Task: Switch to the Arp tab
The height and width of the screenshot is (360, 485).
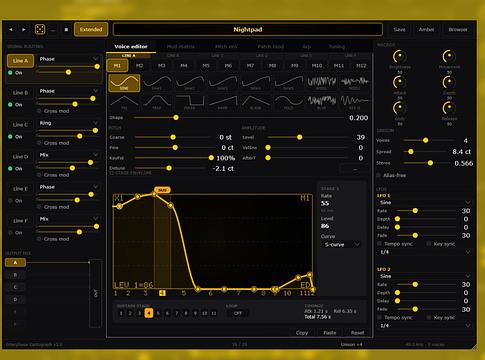Action: (x=307, y=47)
